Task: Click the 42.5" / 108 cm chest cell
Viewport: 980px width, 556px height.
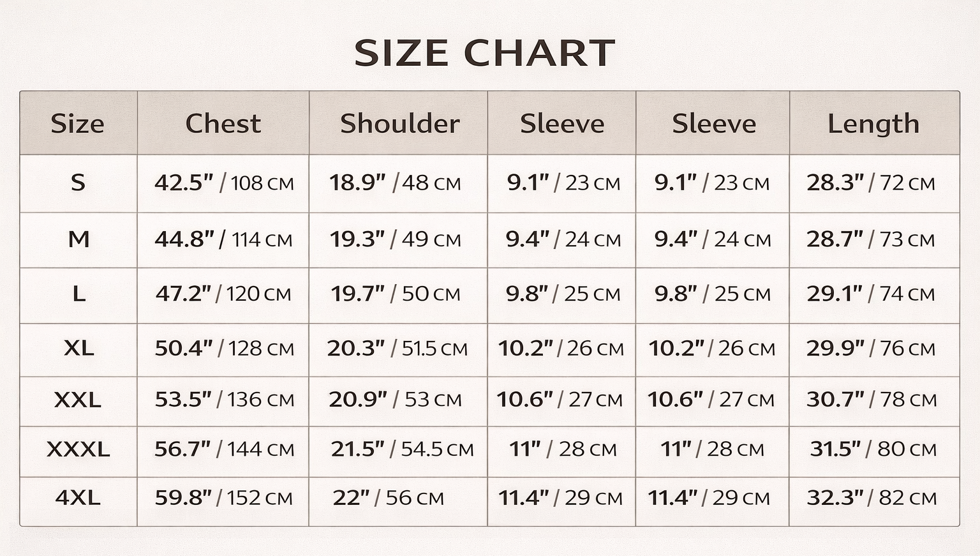Action: tap(224, 183)
